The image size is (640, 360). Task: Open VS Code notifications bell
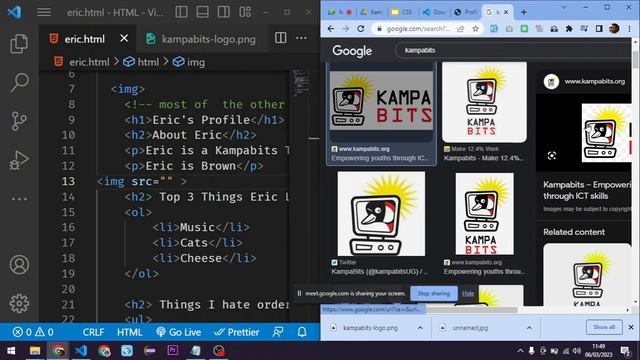tap(302, 332)
